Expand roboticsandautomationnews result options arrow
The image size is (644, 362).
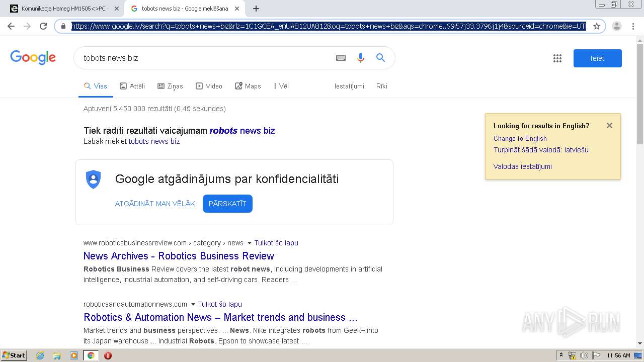tap(193, 304)
